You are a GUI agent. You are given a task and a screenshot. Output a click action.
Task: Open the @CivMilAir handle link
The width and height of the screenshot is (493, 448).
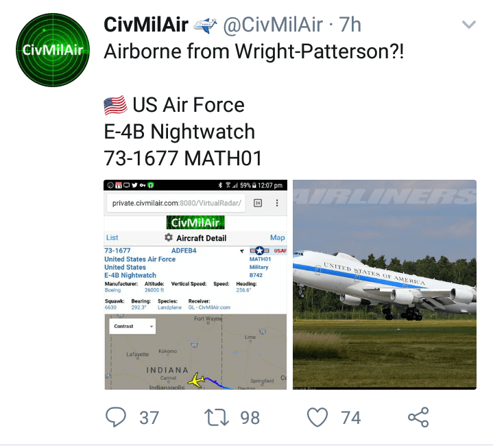click(x=273, y=25)
